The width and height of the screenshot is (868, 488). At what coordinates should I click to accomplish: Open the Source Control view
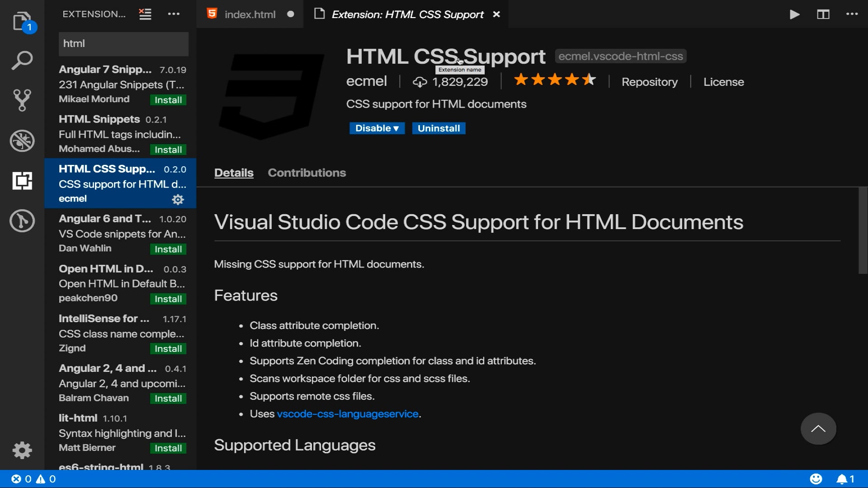(x=22, y=100)
